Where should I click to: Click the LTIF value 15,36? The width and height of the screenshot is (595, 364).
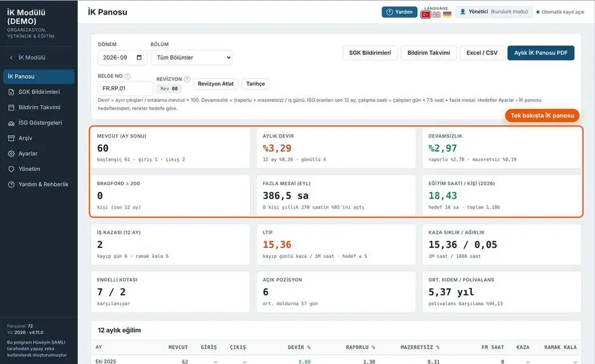(277, 245)
